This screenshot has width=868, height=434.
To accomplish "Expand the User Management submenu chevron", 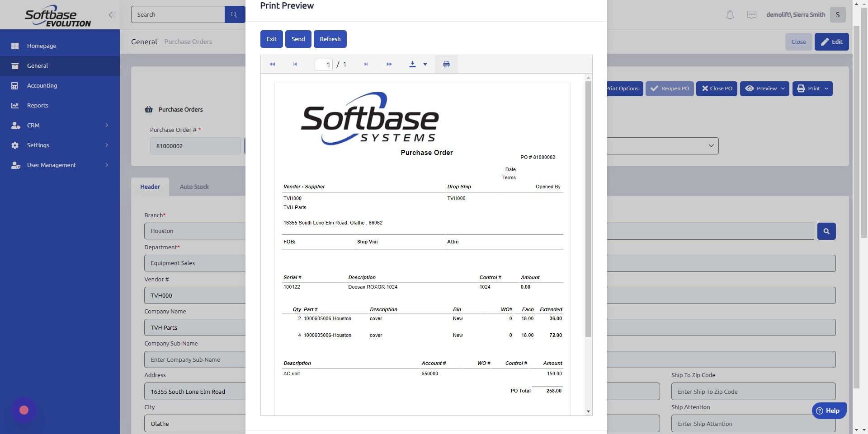I will coord(107,165).
